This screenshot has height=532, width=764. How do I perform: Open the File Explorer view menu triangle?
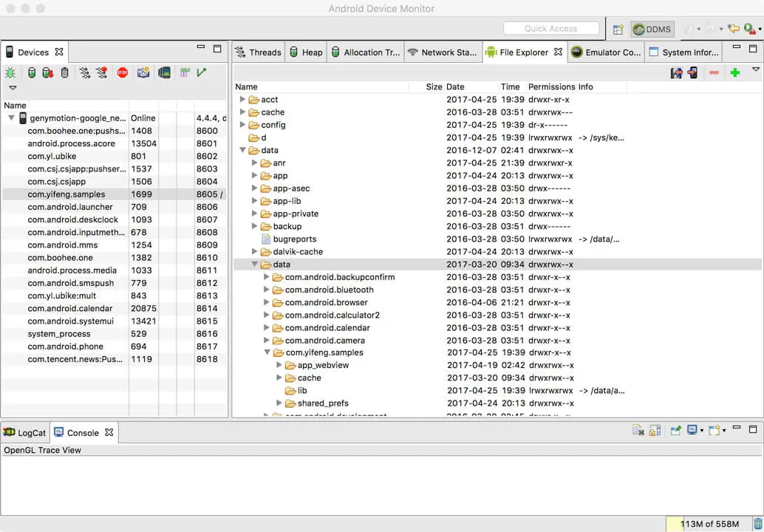pos(756,69)
